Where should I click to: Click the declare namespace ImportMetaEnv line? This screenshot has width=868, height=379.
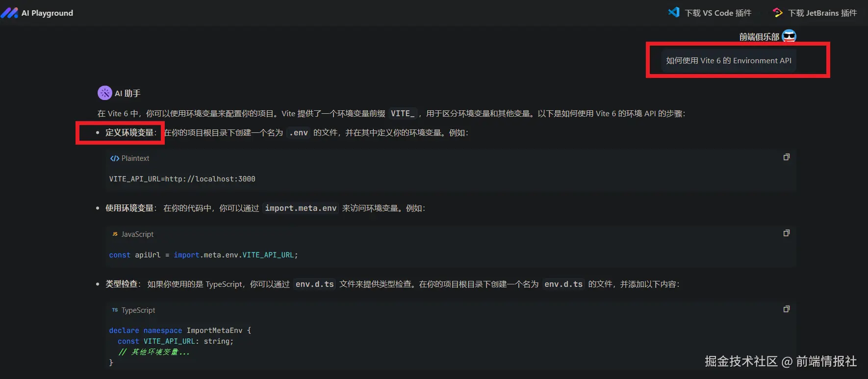(x=180, y=330)
